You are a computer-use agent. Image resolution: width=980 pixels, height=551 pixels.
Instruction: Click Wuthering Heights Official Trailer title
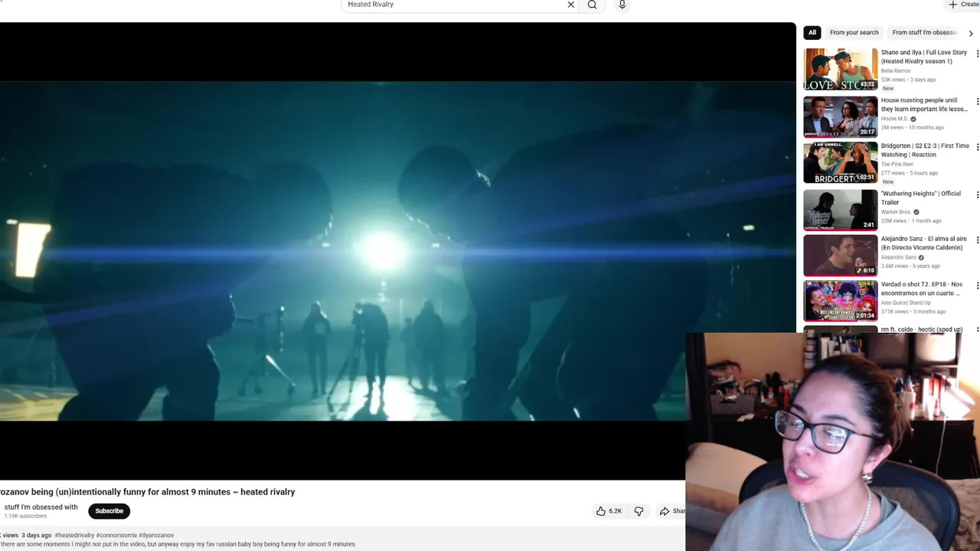pos(920,197)
